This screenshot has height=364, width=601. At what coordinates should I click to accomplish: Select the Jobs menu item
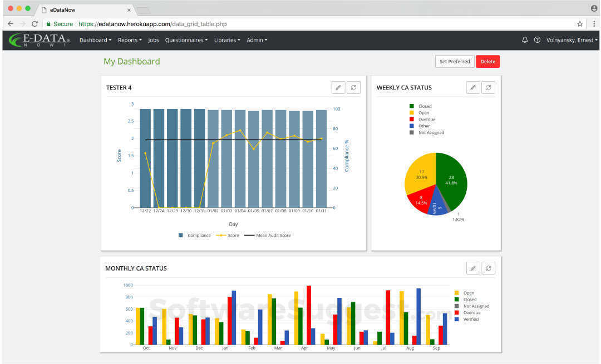154,39
